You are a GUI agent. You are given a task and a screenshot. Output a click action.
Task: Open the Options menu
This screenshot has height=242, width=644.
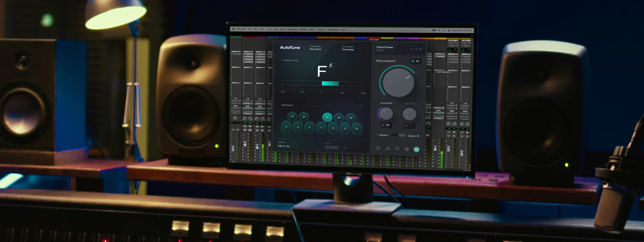pyautogui.click(x=303, y=29)
